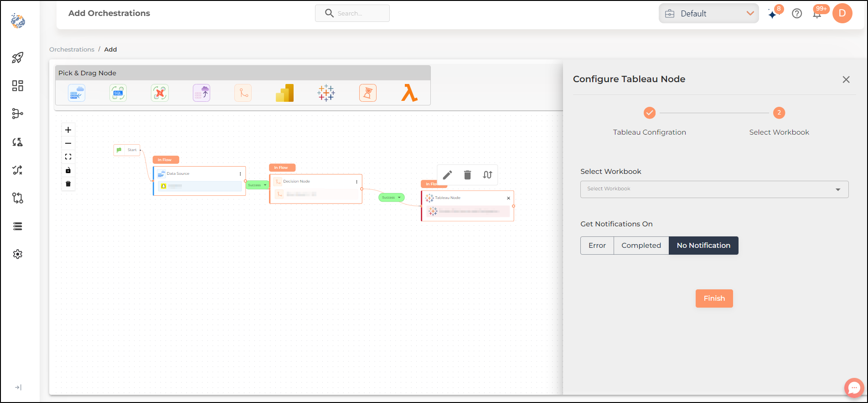Remove the Tableau Node with its X
The height and width of the screenshot is (403, 868).
click(509, 198)
